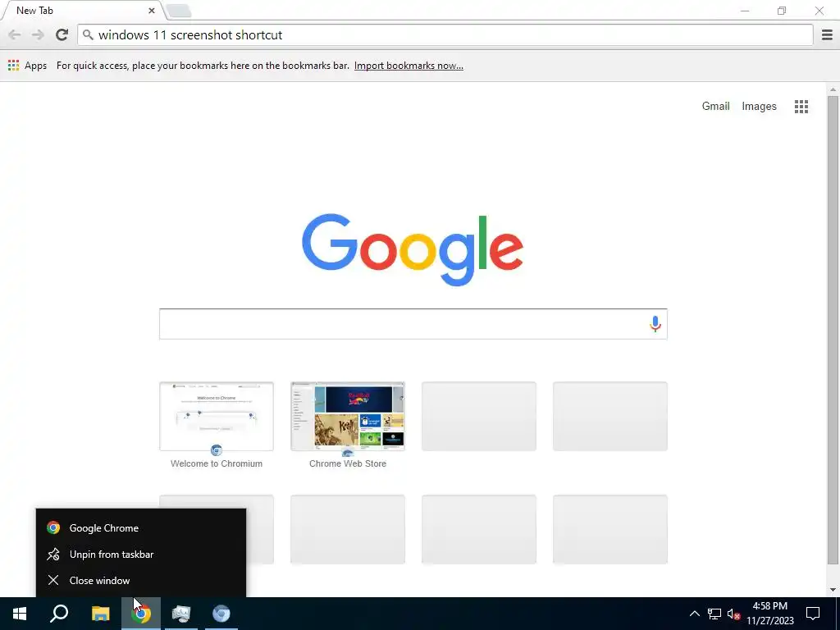Click the muted volume tray icon
This screenshot has height=630, width=840.
733,614
